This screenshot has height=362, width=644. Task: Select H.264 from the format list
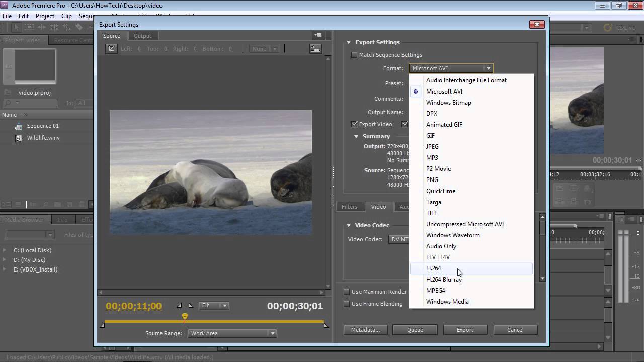(433, 268)
